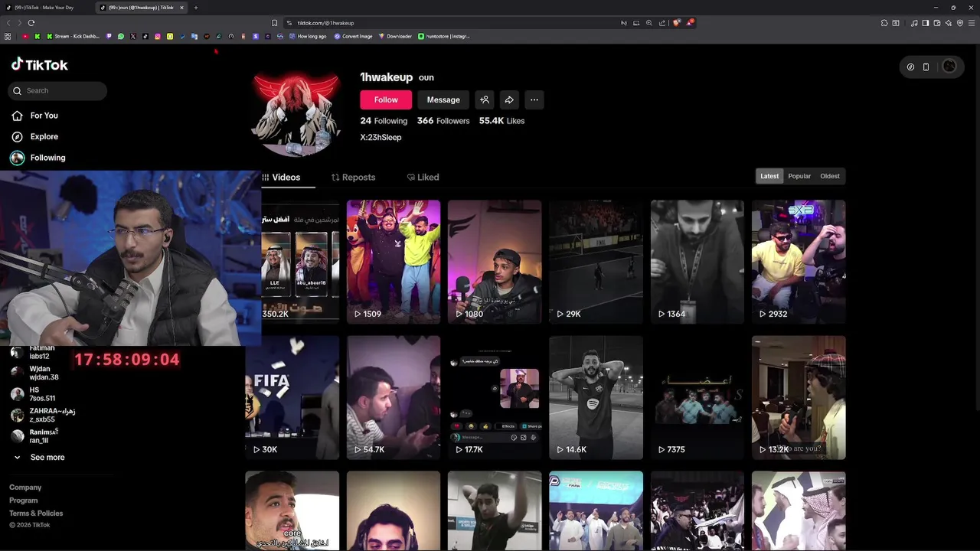
Task: Click the top-right profile avatar
Action: pyautogui.click(x=949, y=67)
